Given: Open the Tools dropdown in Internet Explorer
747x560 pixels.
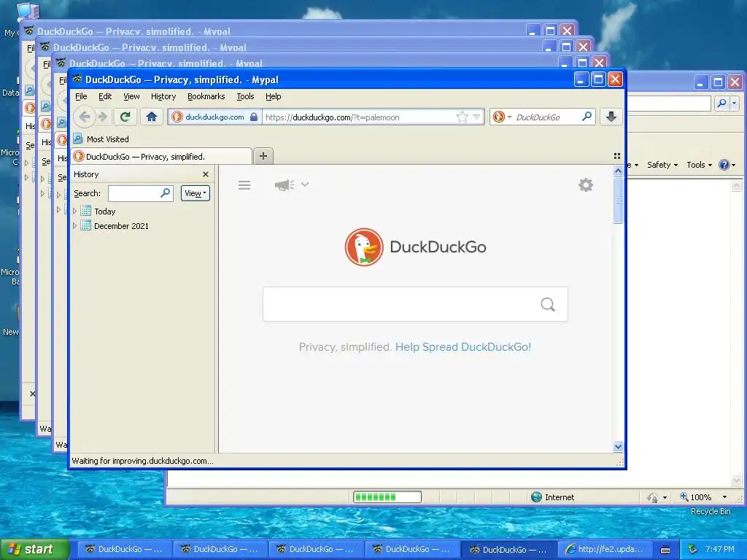Looking at the screenshot, I should 700,165.
